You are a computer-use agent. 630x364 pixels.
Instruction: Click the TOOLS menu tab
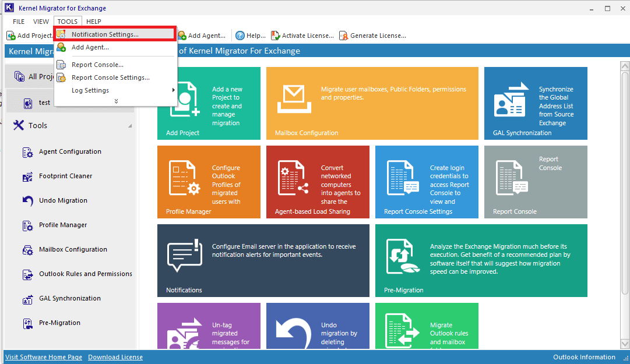pyautogui.click(x=68, y=22)
